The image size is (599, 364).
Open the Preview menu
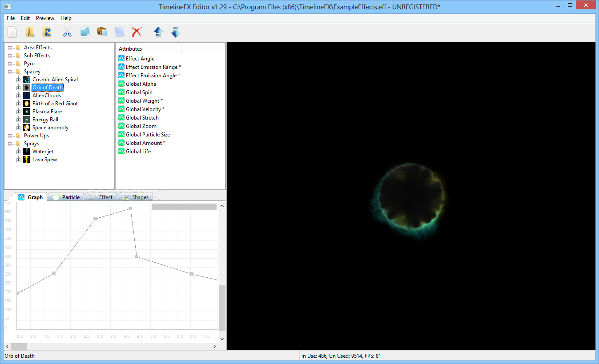(x=45, y=18)
